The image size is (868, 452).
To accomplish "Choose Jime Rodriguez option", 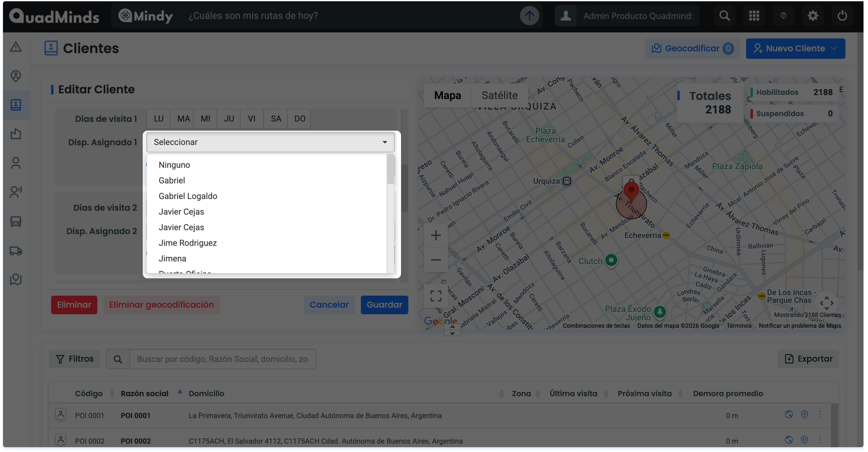I will 187,243.
